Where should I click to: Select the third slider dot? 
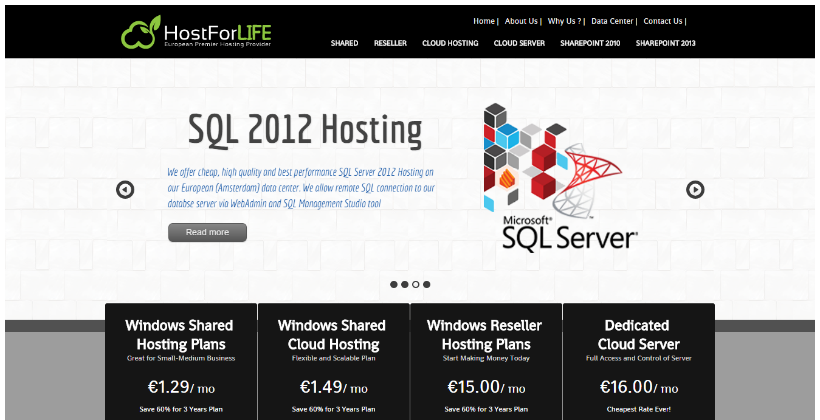click(415, 285)
